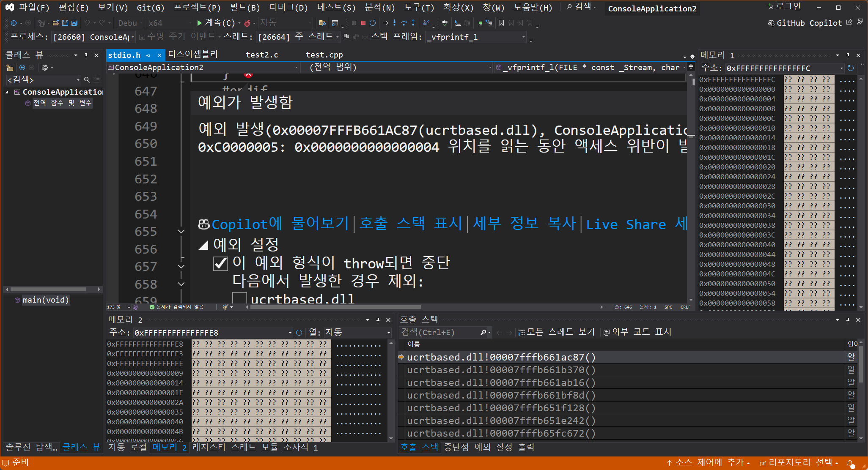The width and height of the screenshot is (868, 470).
Task: Click the Step Into down-arrow icon
Action: point(394,23)
